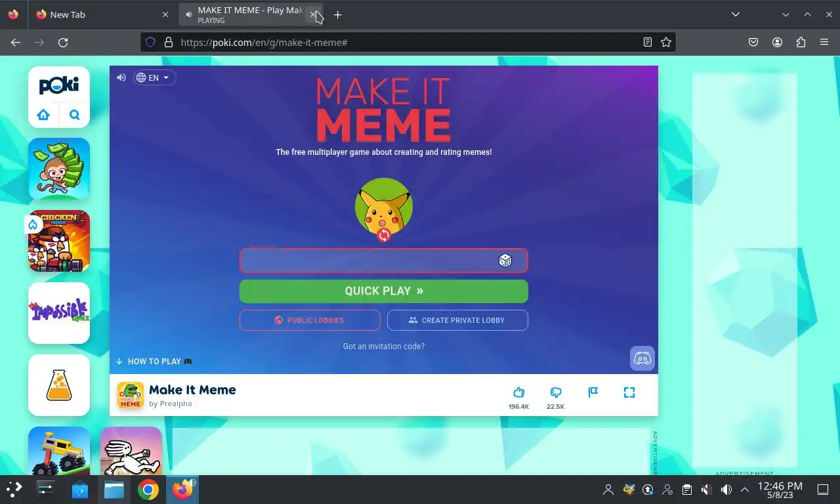Open the Firefox hamburger menu

824,42
